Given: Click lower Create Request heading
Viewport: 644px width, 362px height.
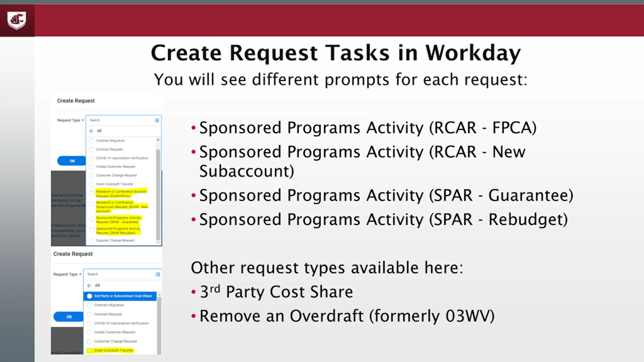Looking at the screenshot, I should [73, 254].
